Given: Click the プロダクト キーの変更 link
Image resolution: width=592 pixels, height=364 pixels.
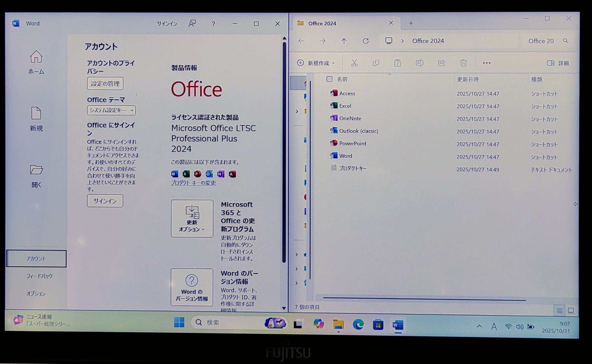Looking at the screenshot, I should point(193,183).
